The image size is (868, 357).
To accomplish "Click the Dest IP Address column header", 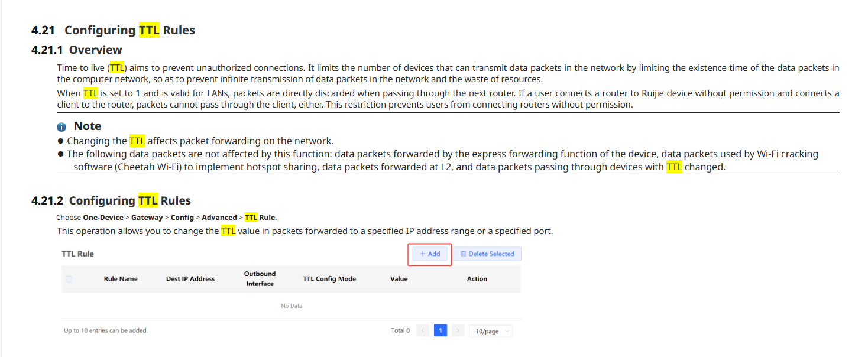I will [x=190, y=279].
